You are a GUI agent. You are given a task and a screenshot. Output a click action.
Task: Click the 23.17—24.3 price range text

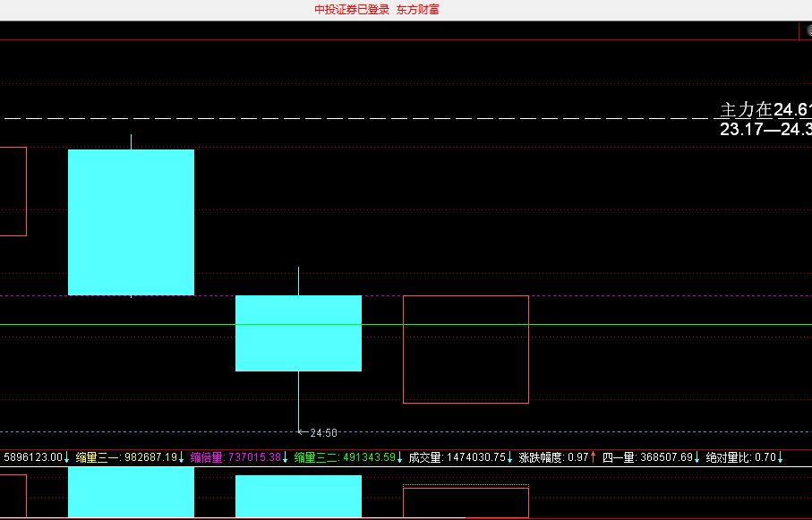(766, 129)
